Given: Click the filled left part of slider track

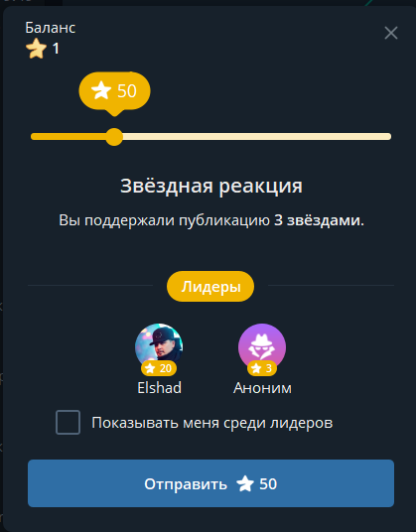Looking at the screenshot, I should click(69, 137).
